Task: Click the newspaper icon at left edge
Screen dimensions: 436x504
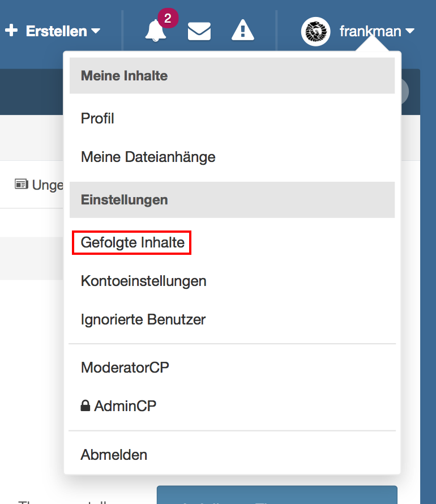Action: click(22, 185)
